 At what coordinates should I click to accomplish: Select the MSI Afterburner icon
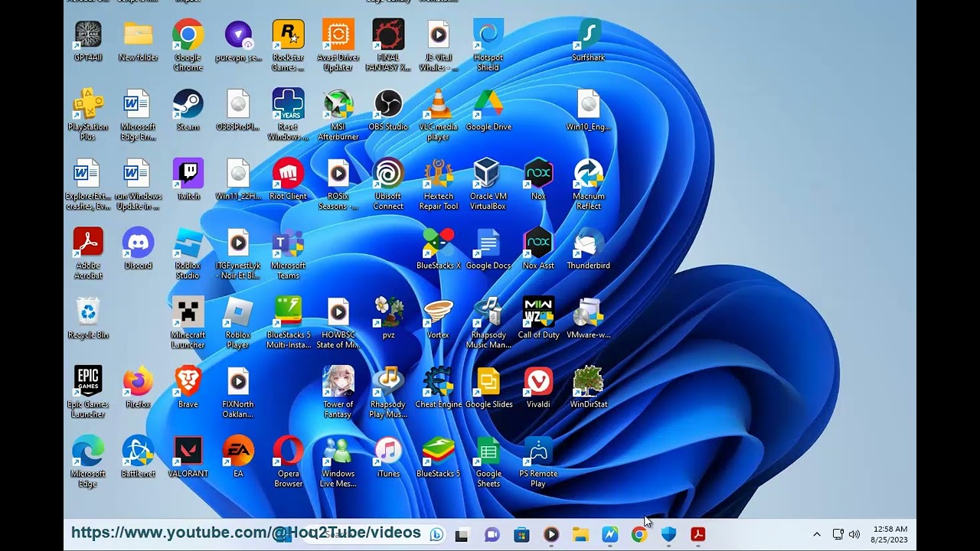click(338, 104)
